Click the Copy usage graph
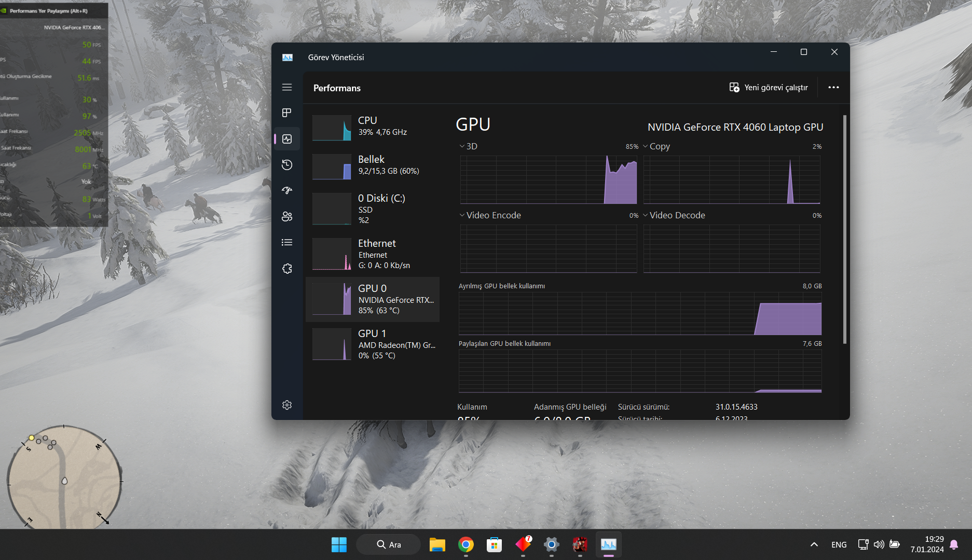972x560 pixels. (732, 179)
